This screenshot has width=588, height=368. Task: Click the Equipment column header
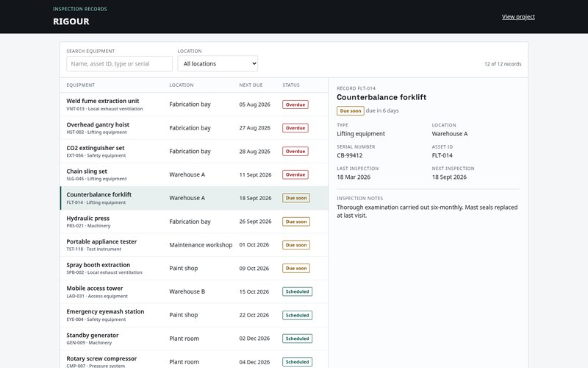[x=81, y=85]
